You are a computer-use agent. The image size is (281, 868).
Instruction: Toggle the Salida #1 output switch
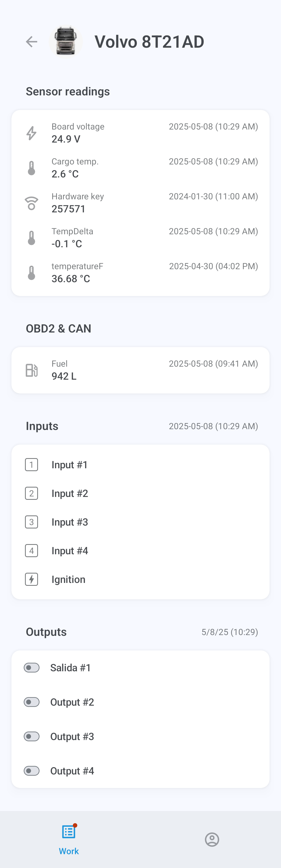(x=32, y=668)
